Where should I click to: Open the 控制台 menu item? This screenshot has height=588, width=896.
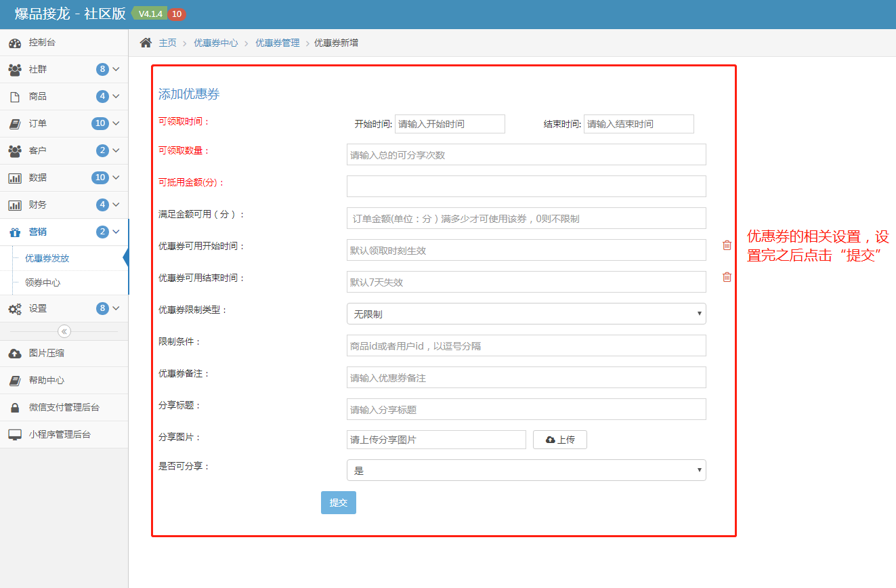click(x=64, y=43)
